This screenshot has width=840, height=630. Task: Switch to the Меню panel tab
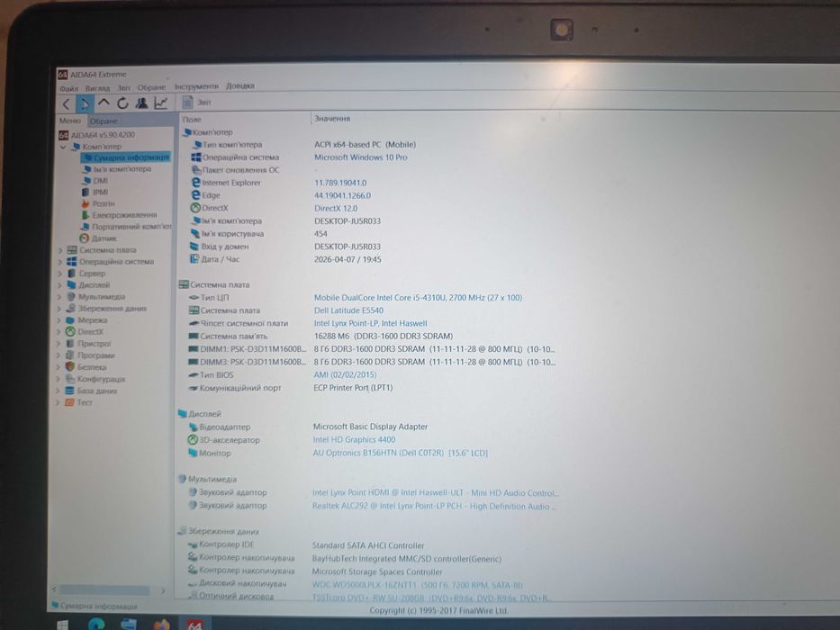click(70, 121)
